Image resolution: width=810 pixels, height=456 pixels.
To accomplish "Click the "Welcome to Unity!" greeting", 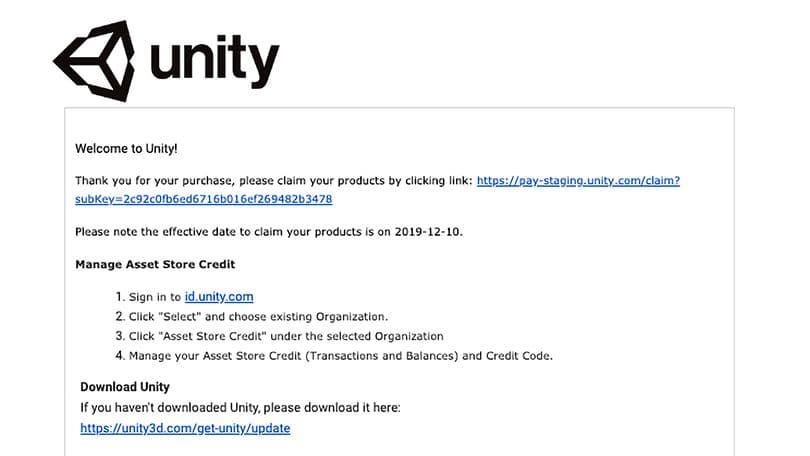I will point(127,149).
